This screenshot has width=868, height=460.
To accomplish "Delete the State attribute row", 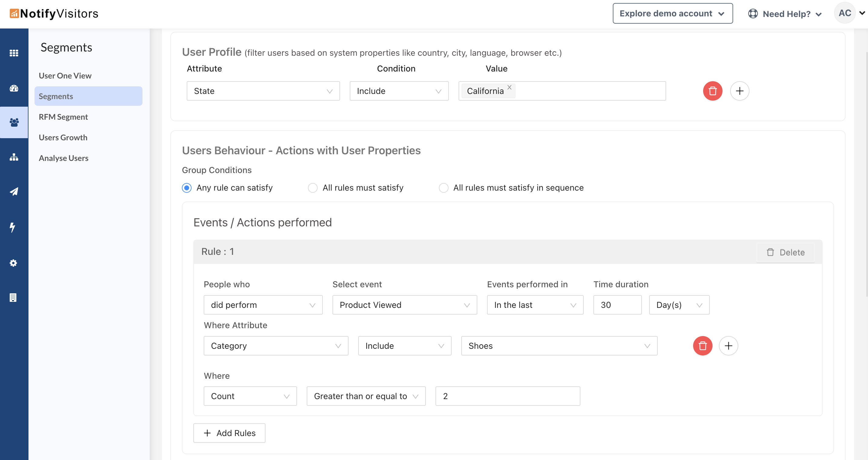I will click(712, 91).
